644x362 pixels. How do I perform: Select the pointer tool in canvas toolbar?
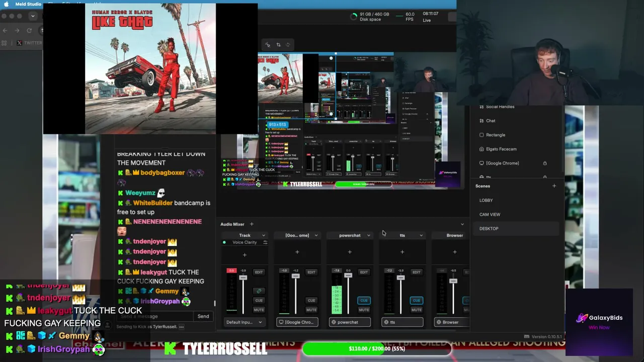tap(268, 45)
